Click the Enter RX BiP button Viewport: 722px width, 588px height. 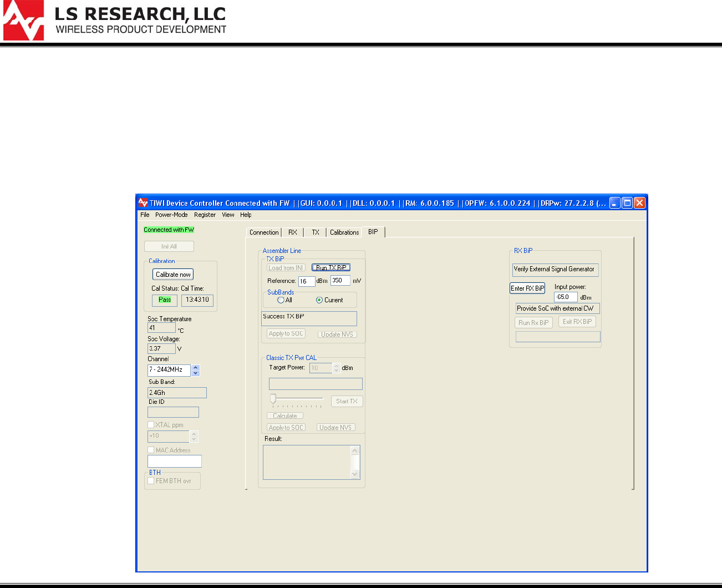527,288
